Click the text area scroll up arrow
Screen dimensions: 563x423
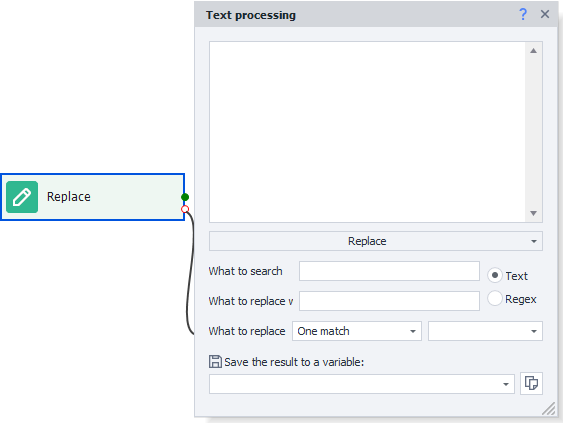(533, 51)
